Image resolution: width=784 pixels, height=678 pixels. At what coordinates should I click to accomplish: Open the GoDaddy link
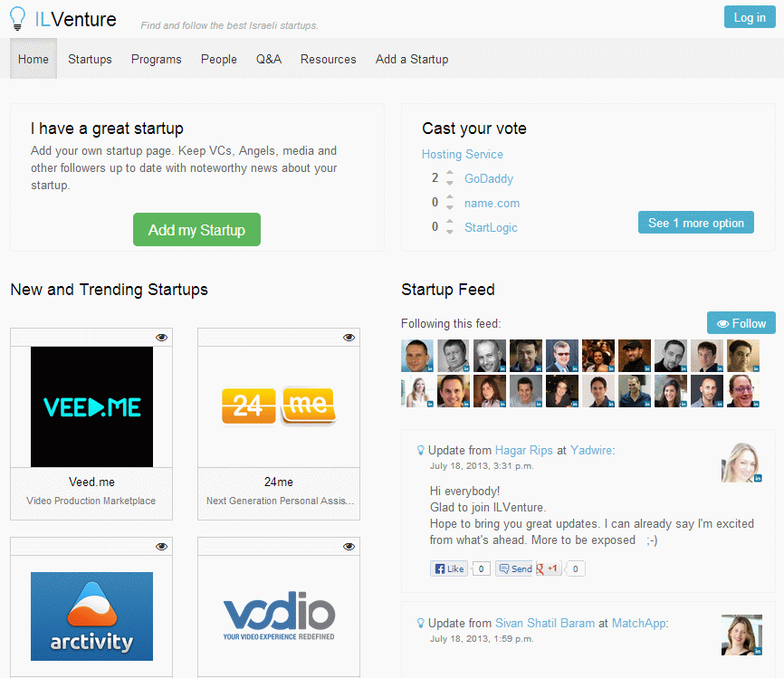(x=489, y=178)
